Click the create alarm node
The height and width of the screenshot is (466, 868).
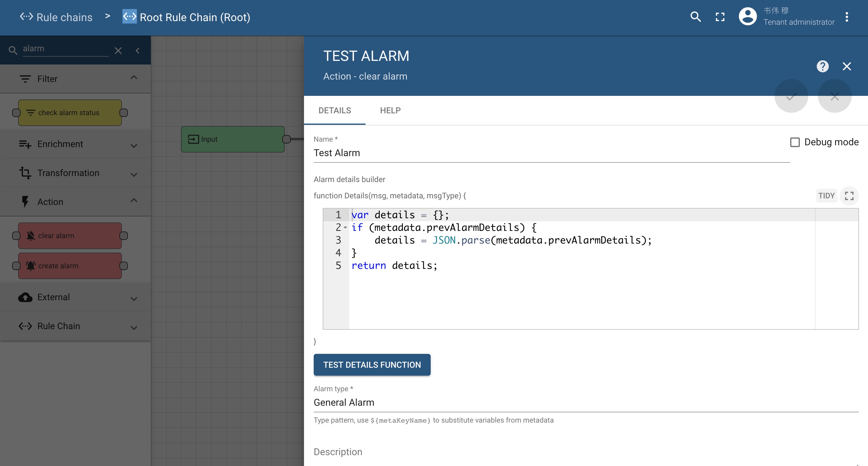[x=70, y=266]
